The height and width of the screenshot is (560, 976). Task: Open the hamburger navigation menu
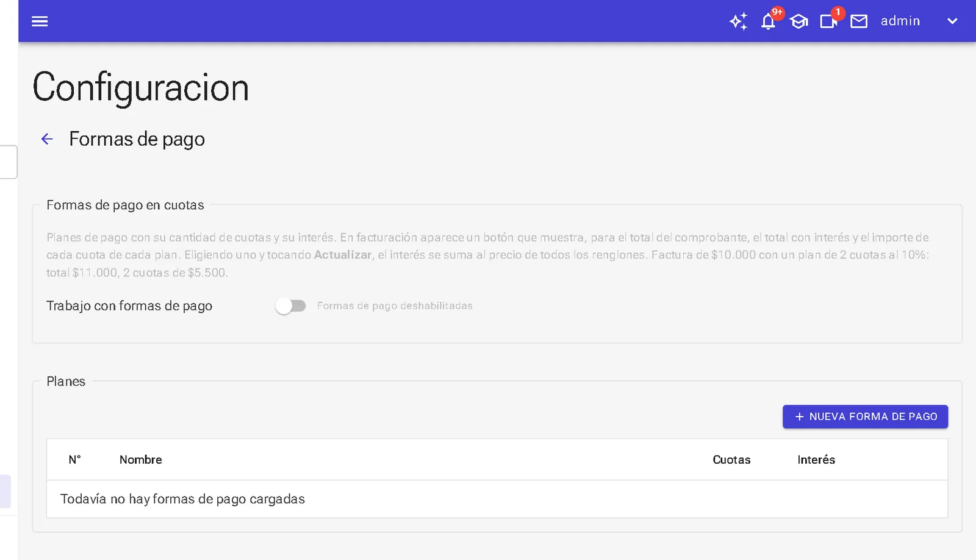(x=40, y=21)
